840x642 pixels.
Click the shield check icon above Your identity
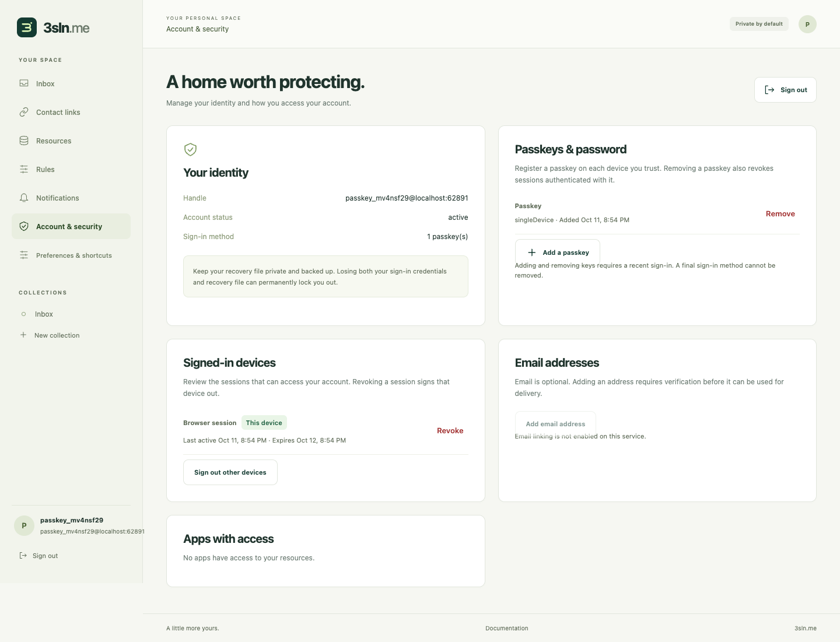[x=190, y=150]
